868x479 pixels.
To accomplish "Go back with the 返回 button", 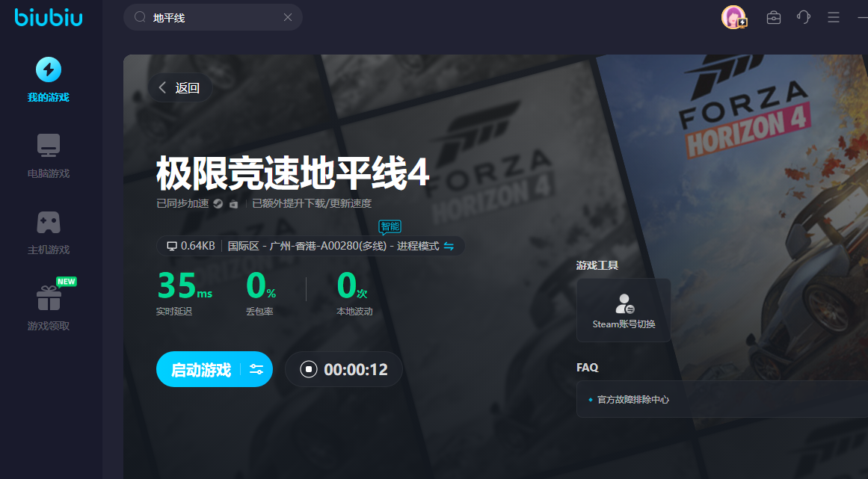I will [179, 87].
